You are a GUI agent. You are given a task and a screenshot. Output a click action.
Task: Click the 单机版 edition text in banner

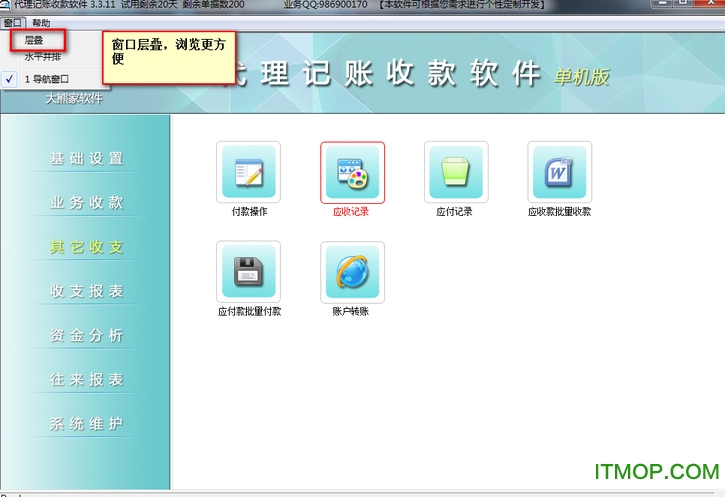pyautogui.click(x=581, y=76)
